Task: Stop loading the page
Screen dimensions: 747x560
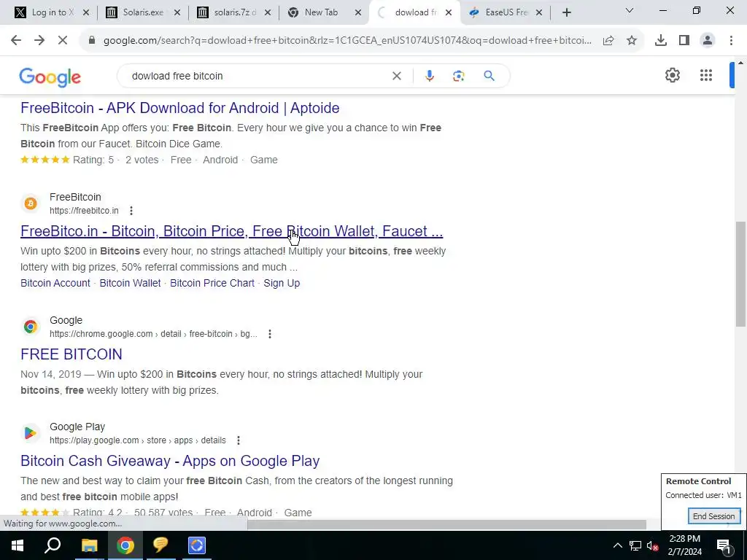Action: [63, 41]
